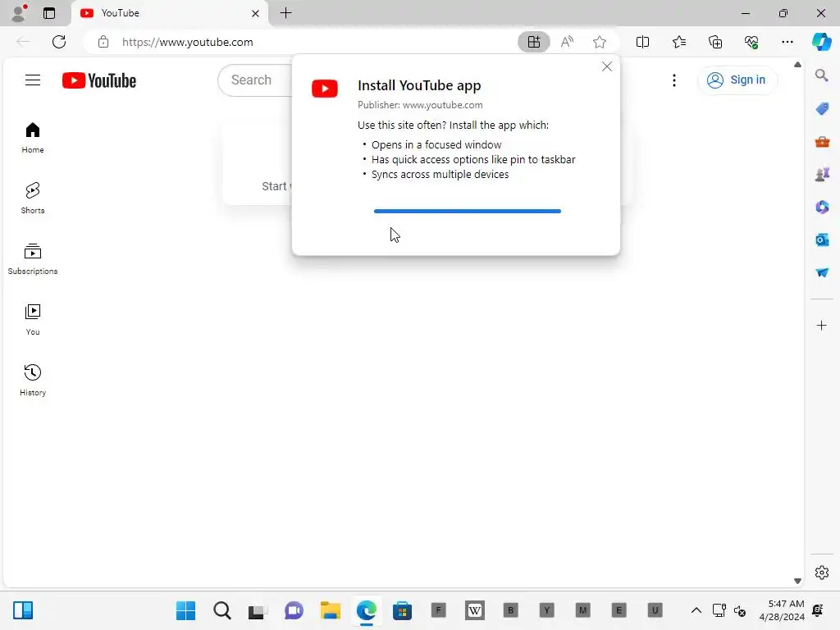Go to Home in YouTube sidebar
Screen dimensions: 840x630
33,138
